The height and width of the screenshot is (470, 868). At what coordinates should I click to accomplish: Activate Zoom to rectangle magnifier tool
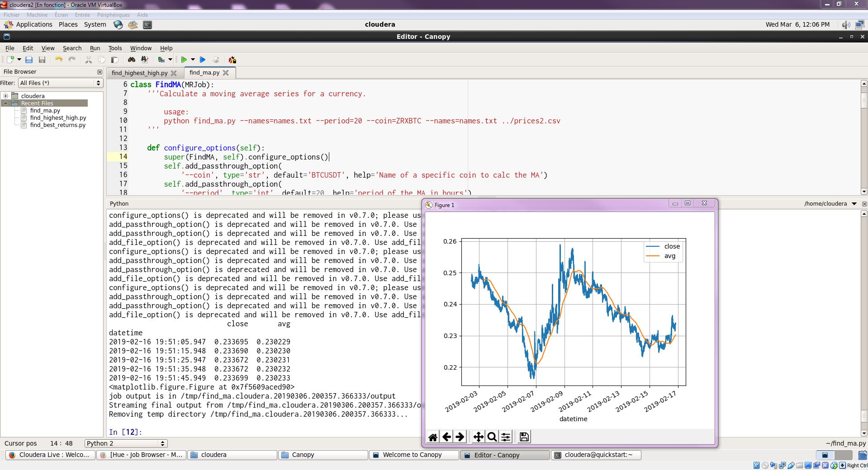pyautogui.click(x=492, y=437)
